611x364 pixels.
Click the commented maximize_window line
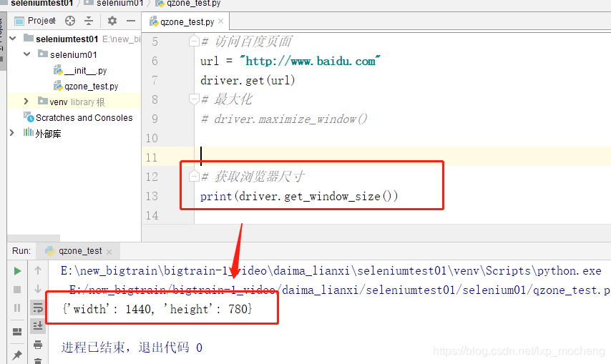284,119
